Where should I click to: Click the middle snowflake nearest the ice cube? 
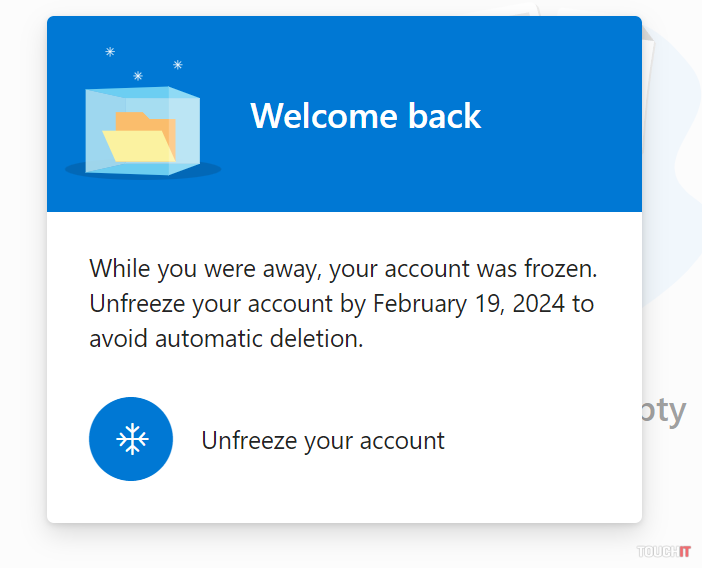138,76
